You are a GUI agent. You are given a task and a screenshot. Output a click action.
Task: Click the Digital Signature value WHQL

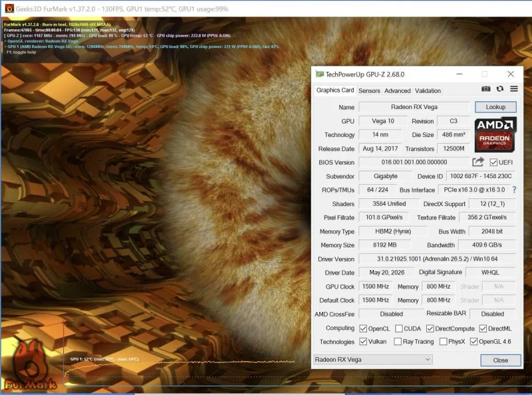click(490, 273)
